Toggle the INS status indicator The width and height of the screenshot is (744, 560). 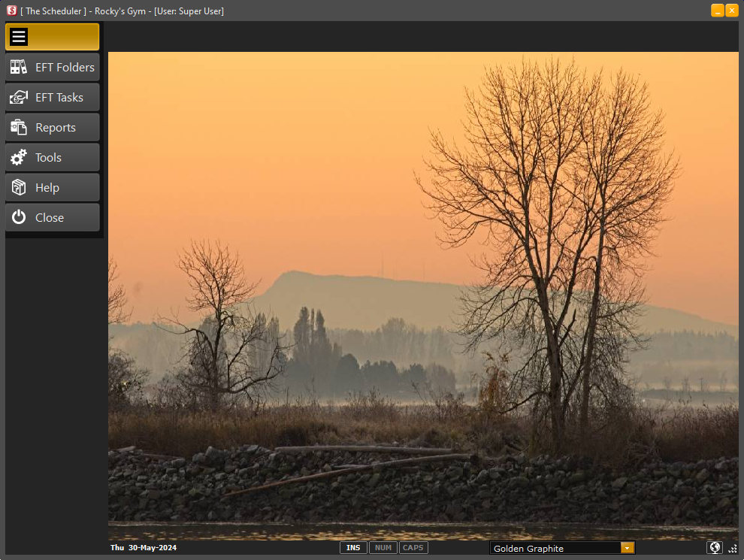[x=353, y=548]
